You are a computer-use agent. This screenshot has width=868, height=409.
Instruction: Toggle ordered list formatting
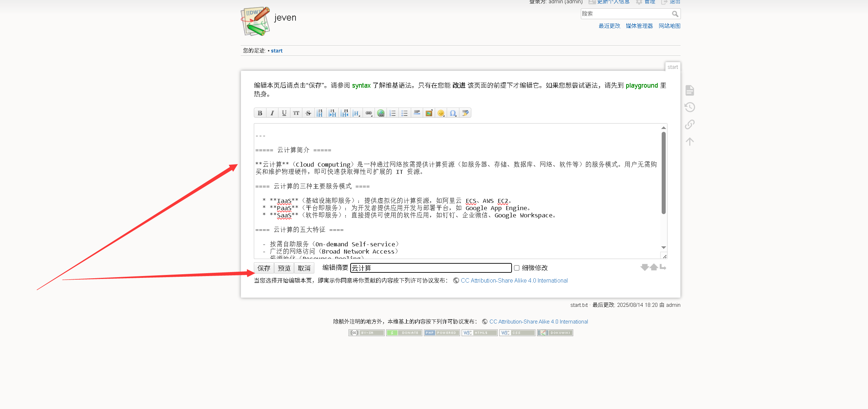coord(392,113)
